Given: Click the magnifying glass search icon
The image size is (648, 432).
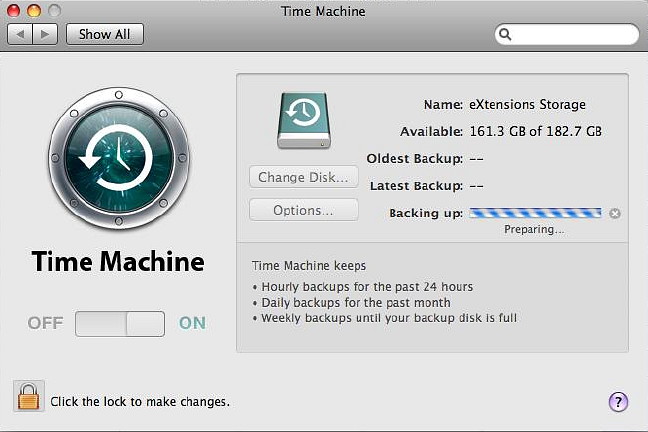Looking at the screenshot, I should coord(505,34).
